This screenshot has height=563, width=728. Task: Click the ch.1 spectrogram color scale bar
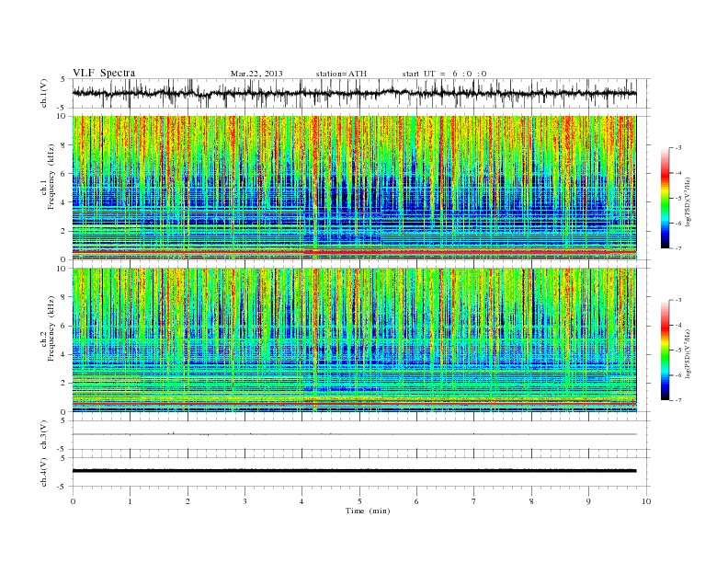(665, 198)
